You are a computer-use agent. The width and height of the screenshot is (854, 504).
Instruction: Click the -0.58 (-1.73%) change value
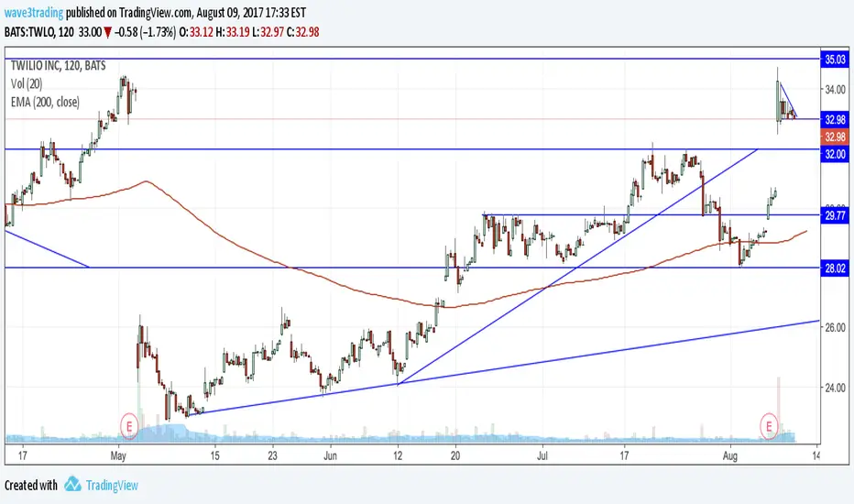(145, 32)
